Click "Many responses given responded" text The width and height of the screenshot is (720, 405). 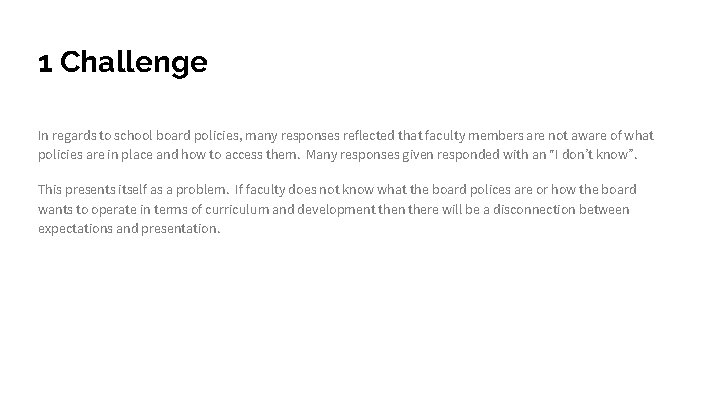(394, 155)
